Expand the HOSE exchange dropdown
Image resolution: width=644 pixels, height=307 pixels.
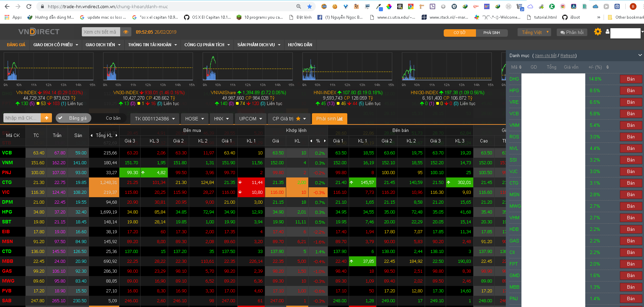pyautogui.click(x=195, y=119)
